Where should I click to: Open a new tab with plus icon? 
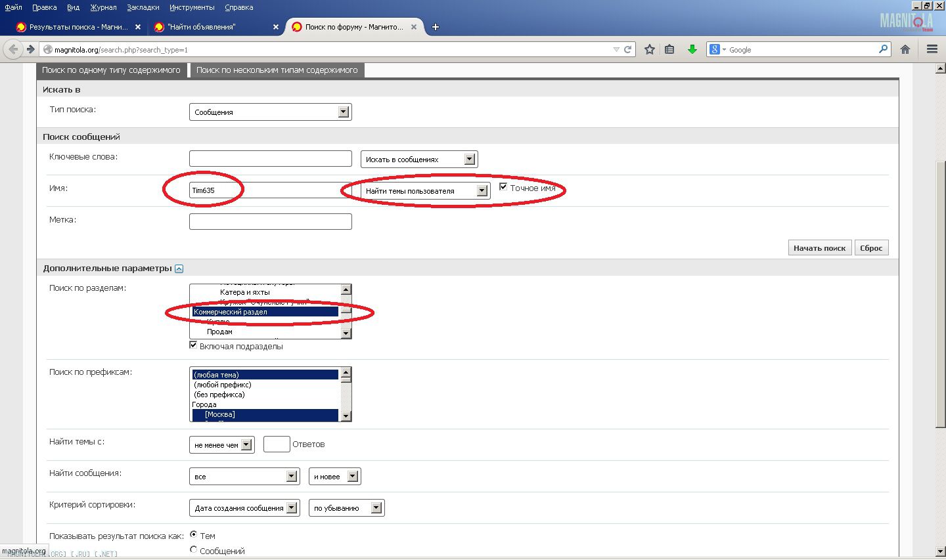tap(435, 27)
